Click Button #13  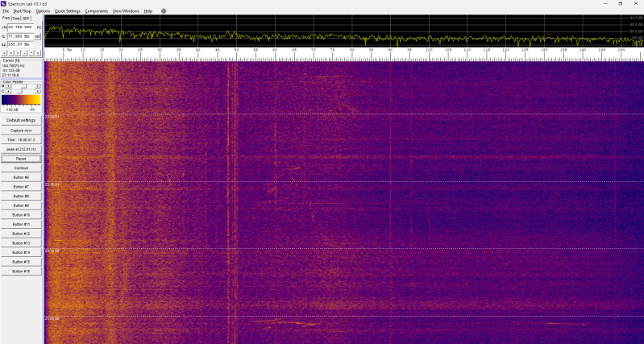pos(21,243)
